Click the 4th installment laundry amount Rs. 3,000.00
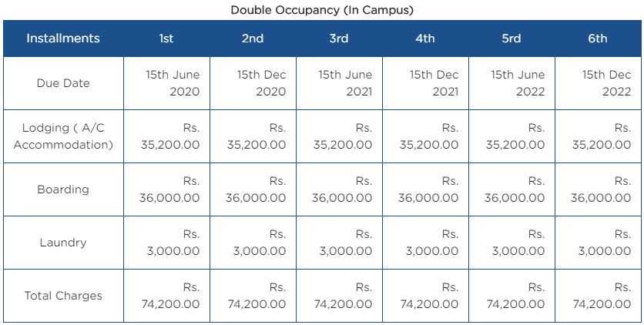 click(425, 243)
